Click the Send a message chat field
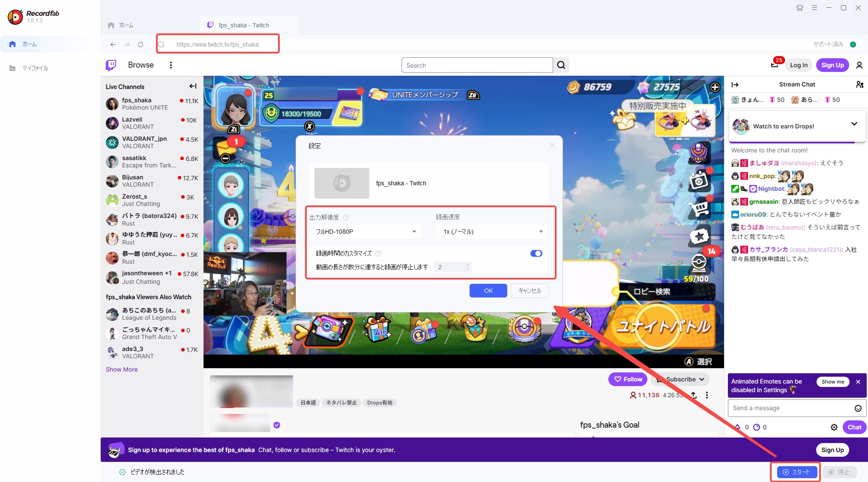 pos(790,408)
